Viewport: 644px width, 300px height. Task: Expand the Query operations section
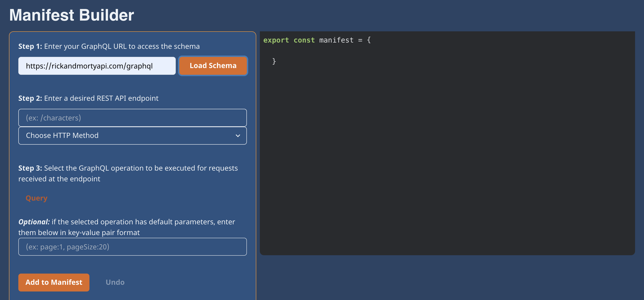coord(36,198)
